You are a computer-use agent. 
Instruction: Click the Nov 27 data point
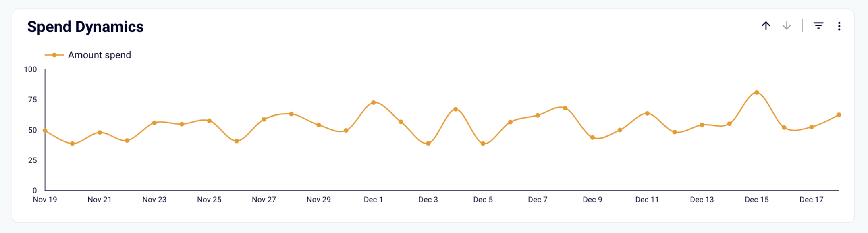pyautogui.click(x=264, y=119)
